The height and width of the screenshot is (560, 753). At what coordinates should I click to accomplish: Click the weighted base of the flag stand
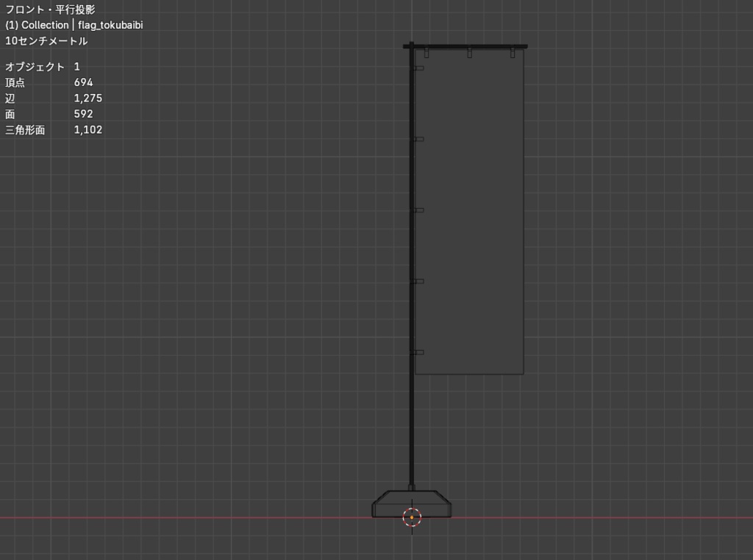(x=412, y=504)
